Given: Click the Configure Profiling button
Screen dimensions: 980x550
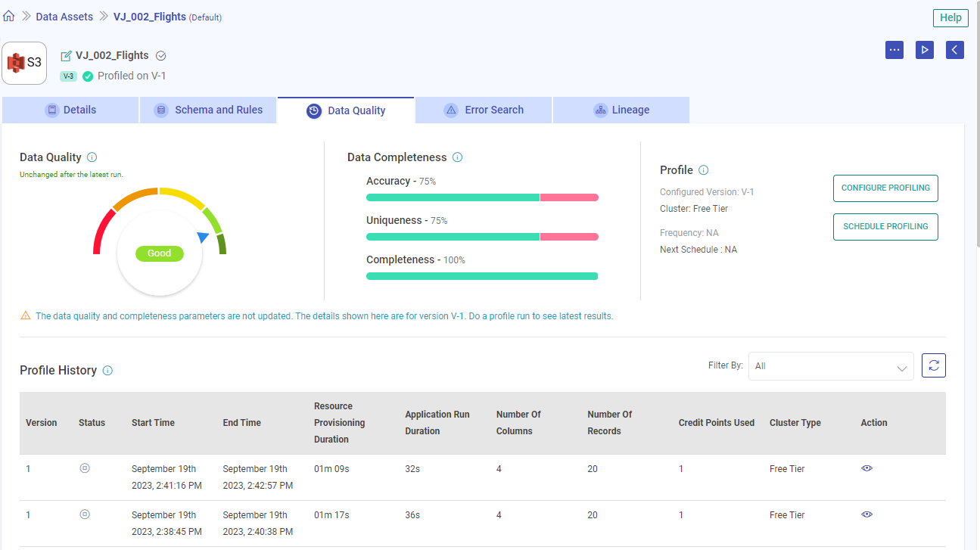Looking at the screenshot, I should click(x=885, y=188).
